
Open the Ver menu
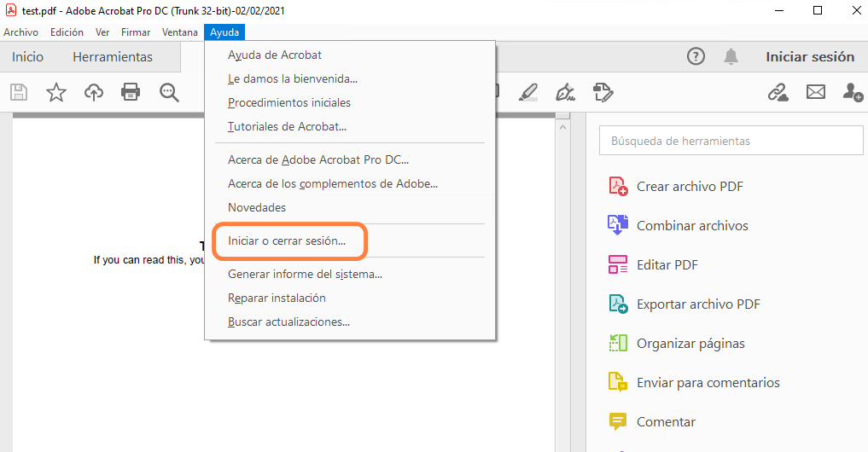[x=102, y=32]
